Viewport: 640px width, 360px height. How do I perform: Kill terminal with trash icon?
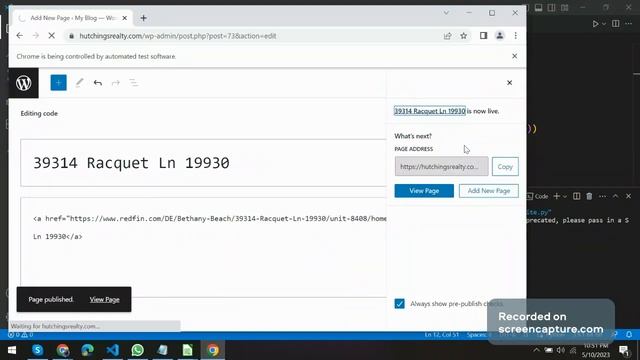589,196
